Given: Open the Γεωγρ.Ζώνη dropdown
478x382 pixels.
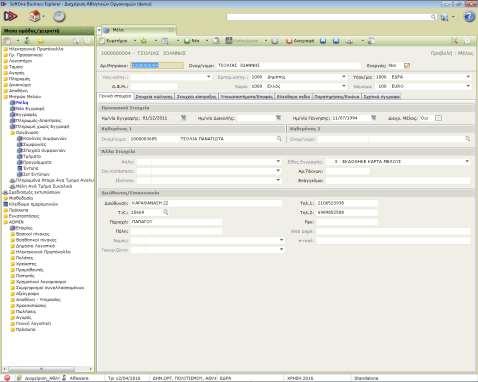Looking at the screenshot, I should [281, 249].
